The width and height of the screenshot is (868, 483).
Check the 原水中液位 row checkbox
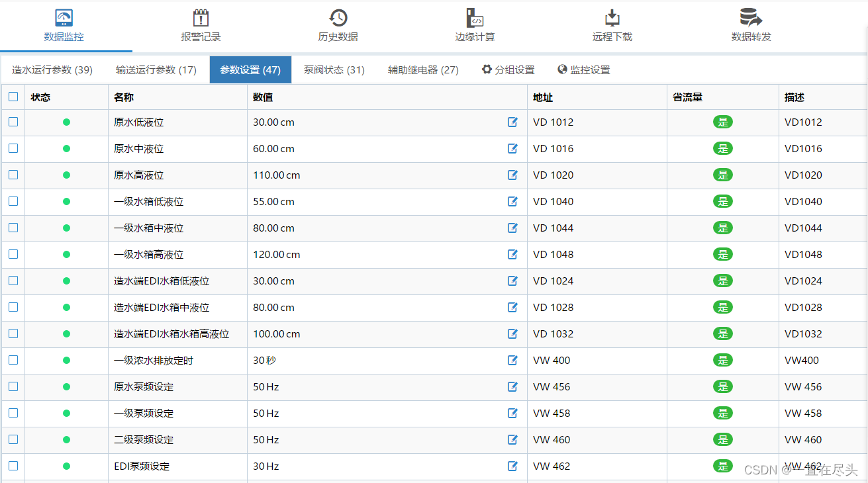click(13, 148)
